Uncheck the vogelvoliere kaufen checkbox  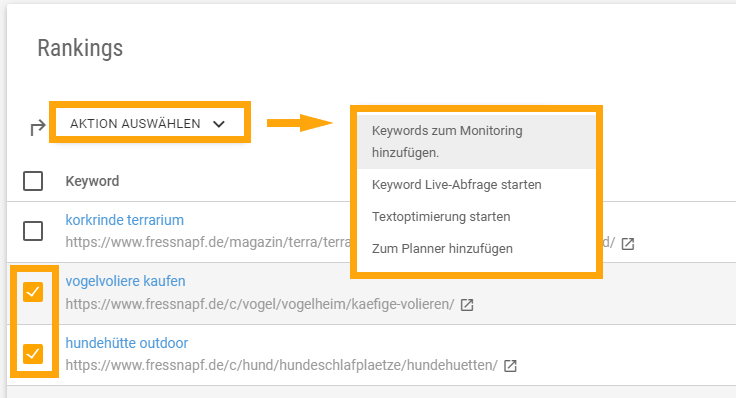tap(33, 292)
